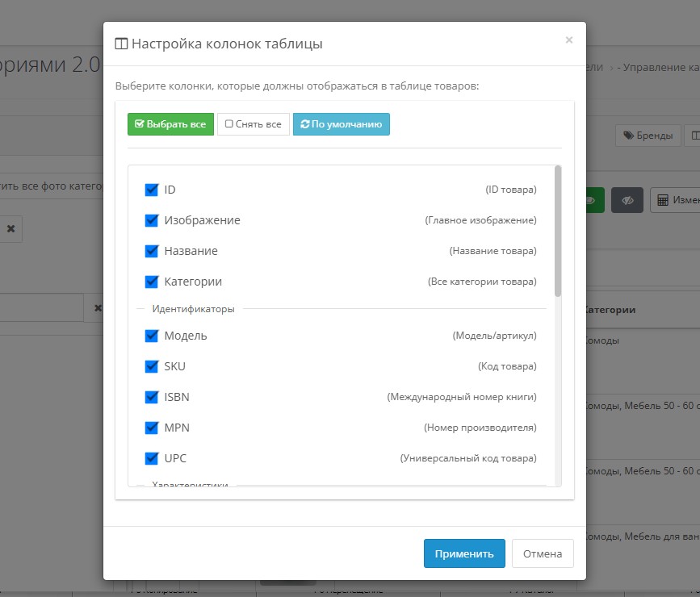This screenshot has height=597, width=700.
Task: Uncheck the ID column checkbox
Action: pos(151,190)
